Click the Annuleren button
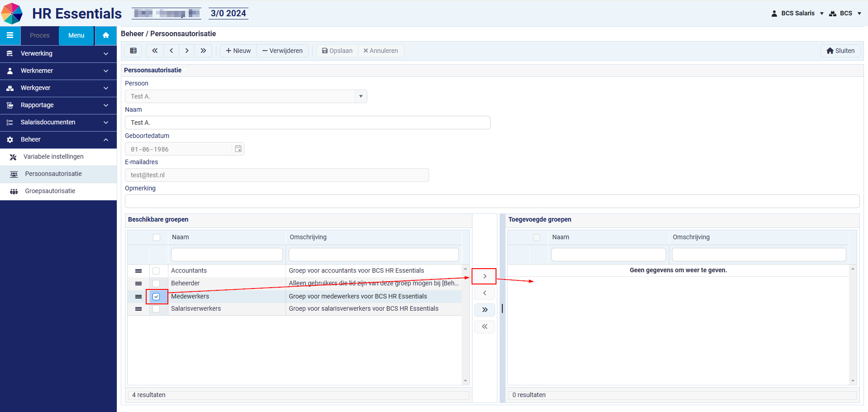 (381, 51)
